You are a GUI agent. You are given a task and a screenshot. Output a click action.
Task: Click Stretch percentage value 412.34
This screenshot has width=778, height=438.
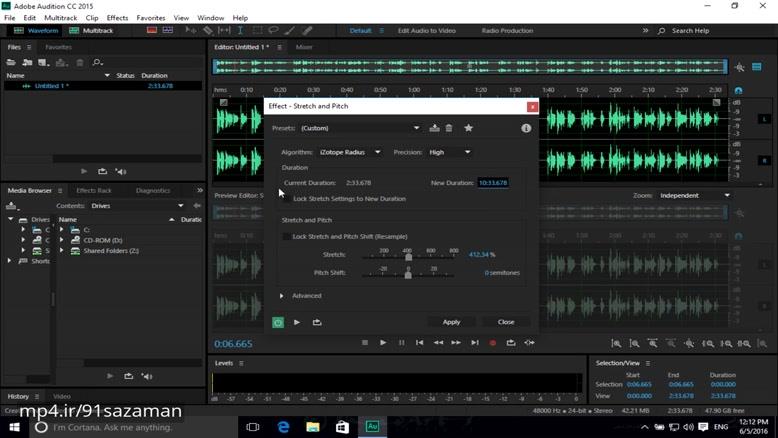point(479,254)
